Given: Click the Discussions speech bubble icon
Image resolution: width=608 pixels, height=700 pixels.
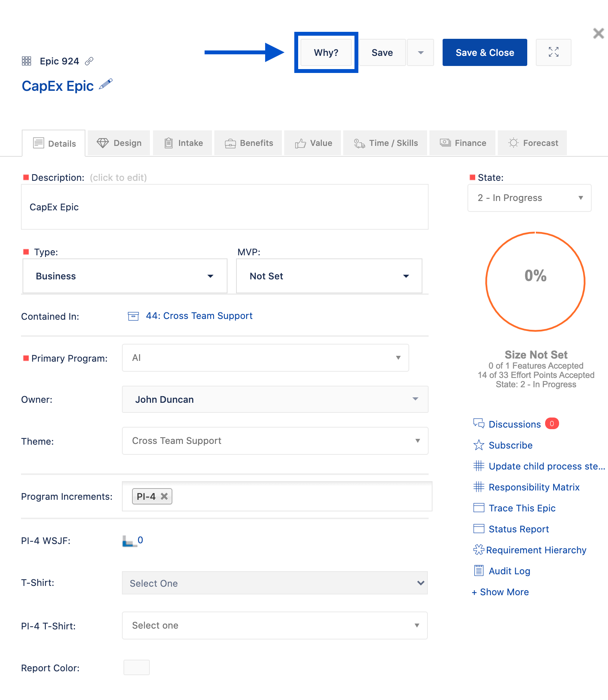Looking at the screenshot, I should coord(479,424).
